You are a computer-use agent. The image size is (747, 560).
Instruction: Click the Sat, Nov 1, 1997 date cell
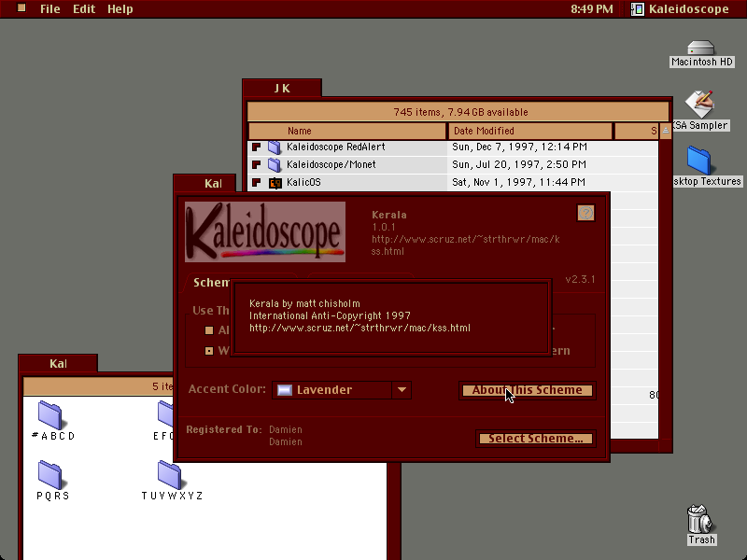[518, 182]
